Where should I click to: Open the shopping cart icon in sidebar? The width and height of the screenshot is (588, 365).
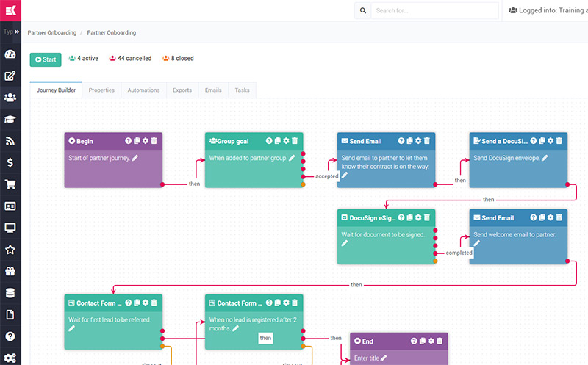click(10, 184)
